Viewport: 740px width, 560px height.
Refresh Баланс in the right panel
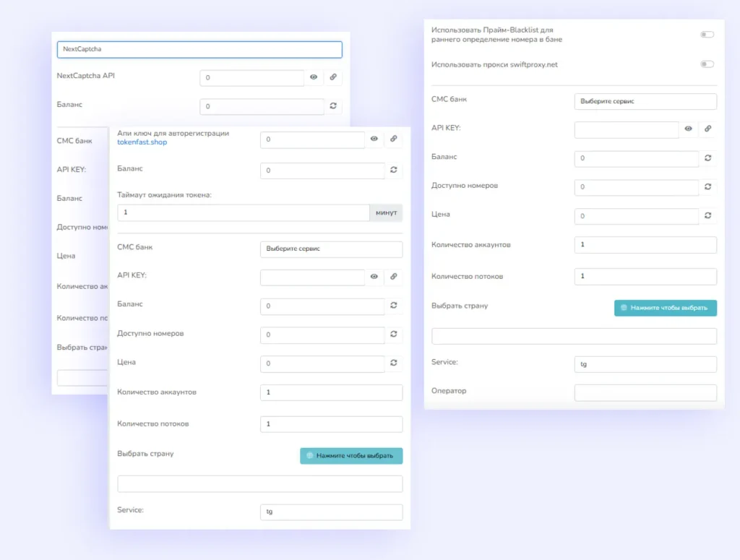tap(707, 158)
